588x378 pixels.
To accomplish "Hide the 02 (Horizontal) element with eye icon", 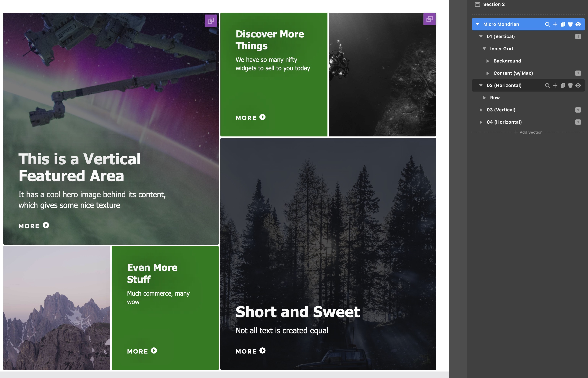I will pyautogui.click(x=578, y=85).
